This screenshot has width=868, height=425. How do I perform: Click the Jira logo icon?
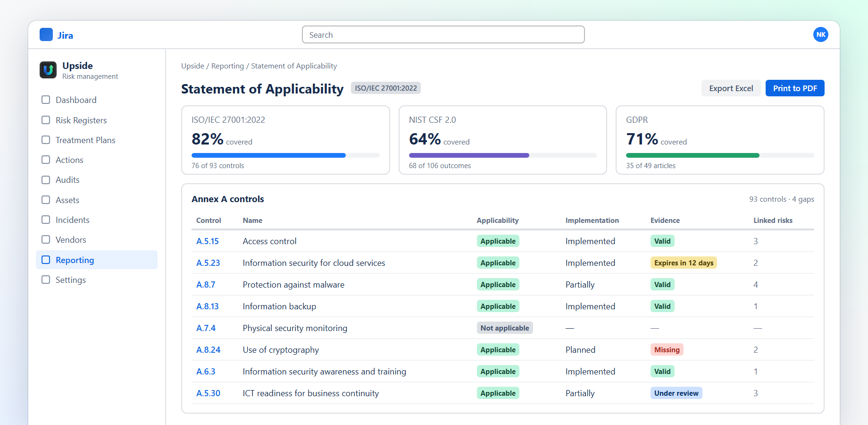(46, 34)
